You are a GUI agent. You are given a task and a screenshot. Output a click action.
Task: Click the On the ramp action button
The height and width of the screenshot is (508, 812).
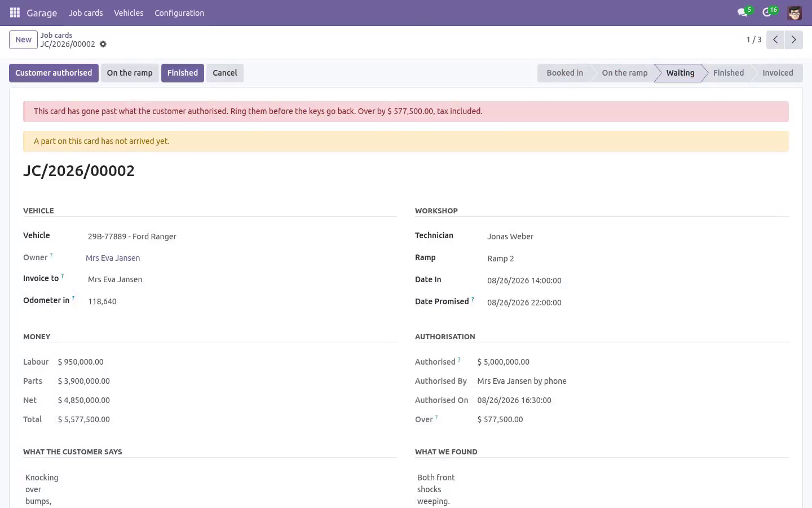130,73
